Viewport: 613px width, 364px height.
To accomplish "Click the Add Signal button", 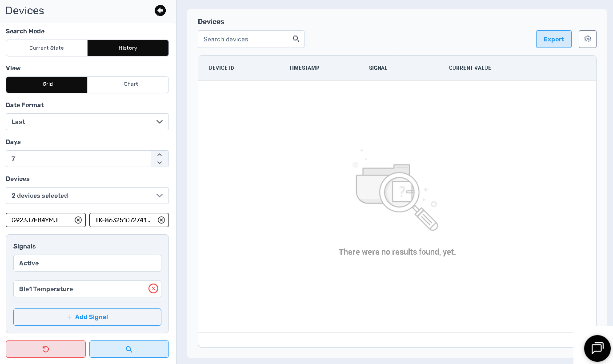I will point(87,317).
